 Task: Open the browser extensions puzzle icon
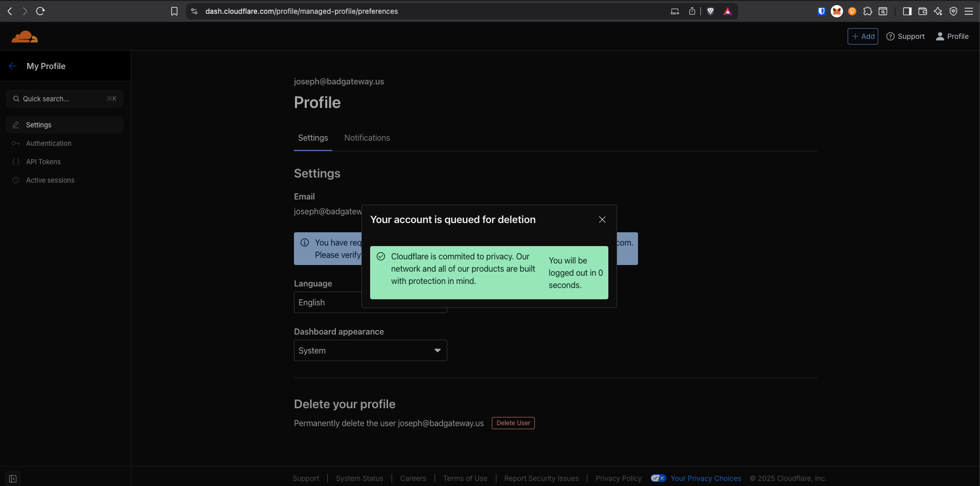pyautogui.click(x=868, y=11)
